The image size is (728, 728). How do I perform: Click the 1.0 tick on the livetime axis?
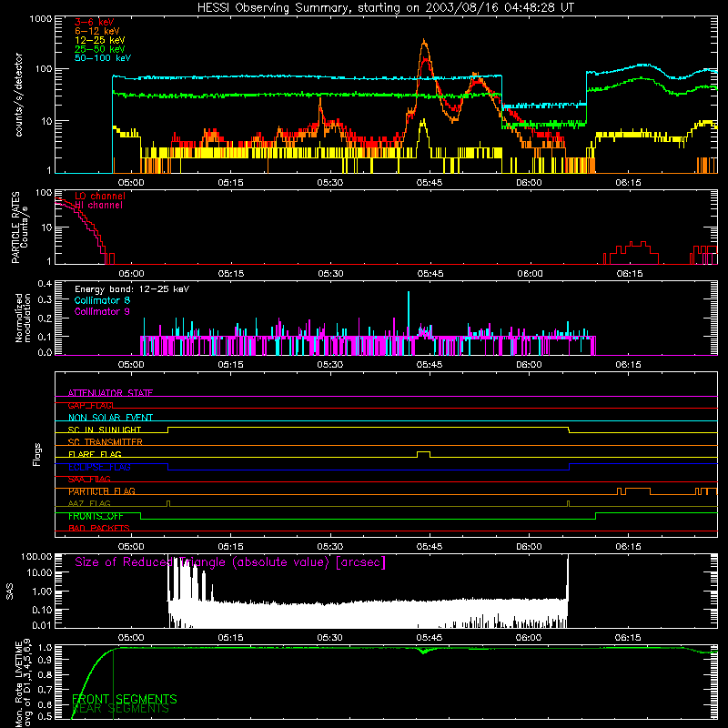pos(45,648)
